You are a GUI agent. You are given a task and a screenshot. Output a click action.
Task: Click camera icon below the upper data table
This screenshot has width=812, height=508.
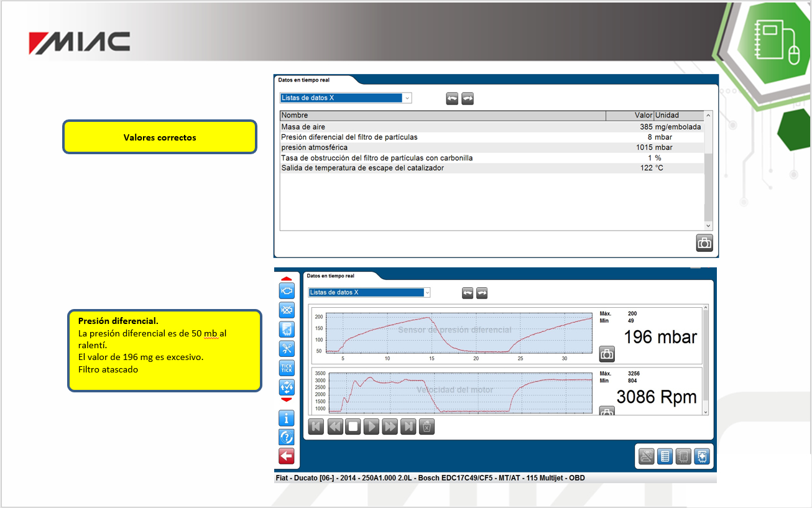(704, 243)
